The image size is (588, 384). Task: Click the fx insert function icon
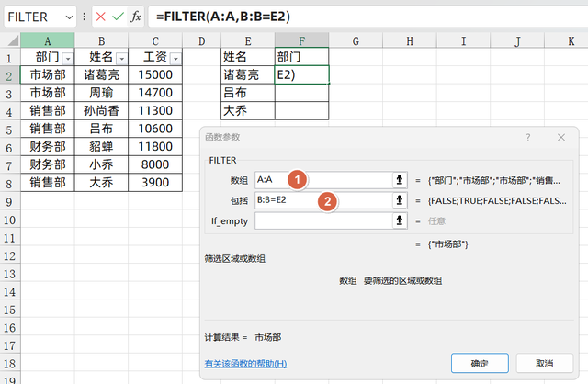click(x=135, y=17)
